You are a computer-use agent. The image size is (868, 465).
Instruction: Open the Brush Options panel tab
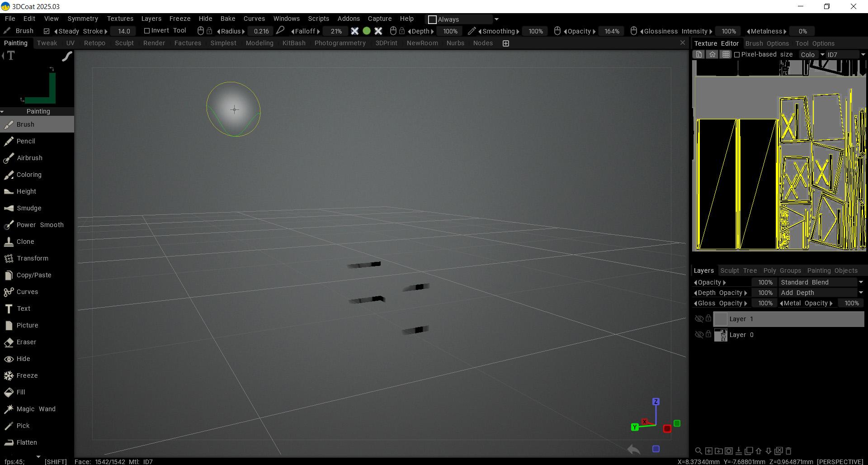[767, 43]
